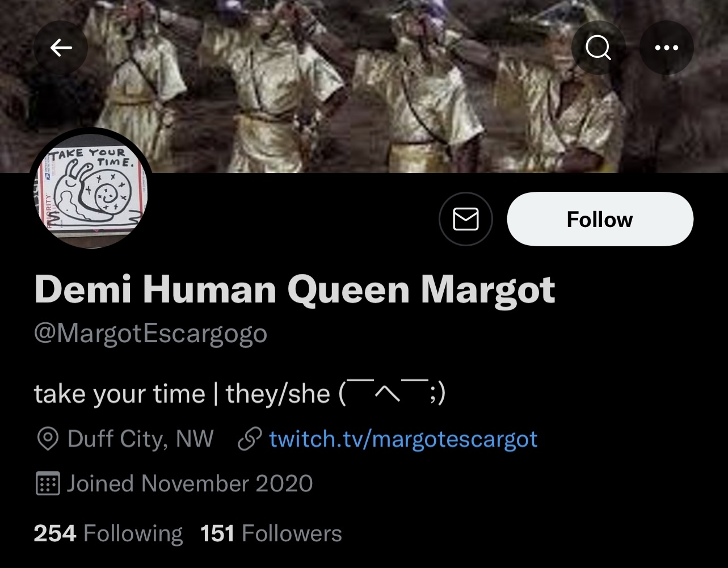728x568 pixels.
Task: Click the calendar joined icon
Action: (48, 484)
